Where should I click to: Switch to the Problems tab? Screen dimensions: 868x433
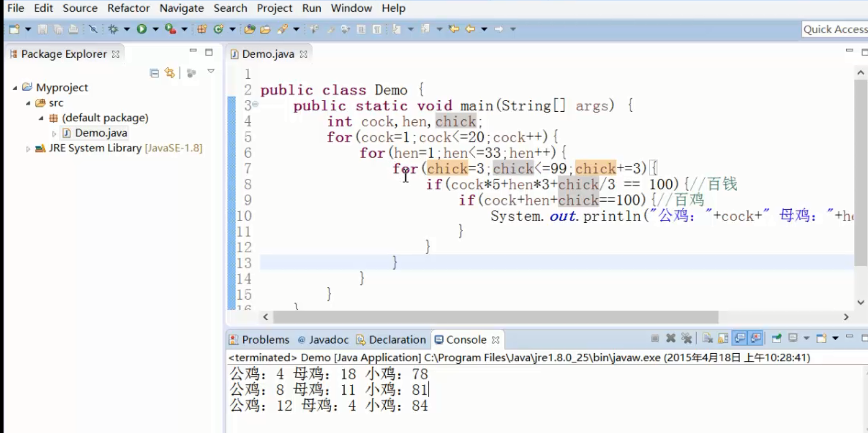[259, 340]
